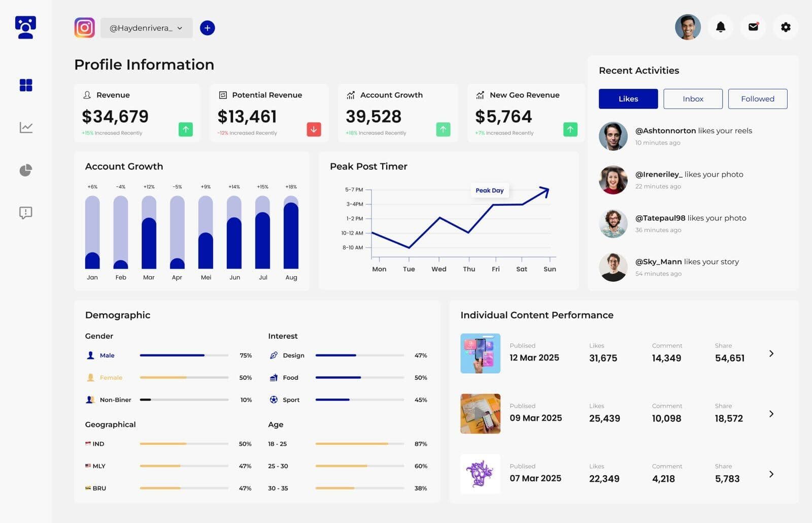Open the notification bell icon

pyautogui.click(x=721, y=27)
